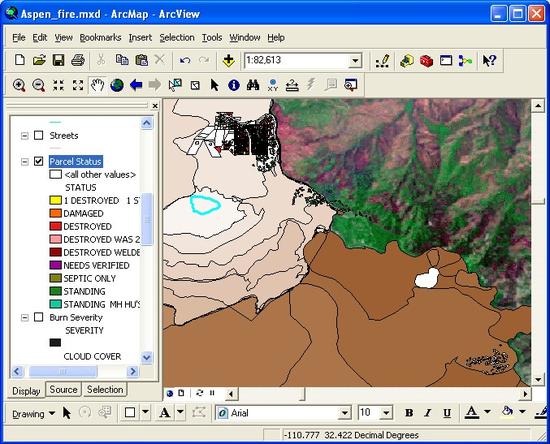Click the Full Extent globe icon
Screen dimensions: 550x444
(x=117, y=85)
